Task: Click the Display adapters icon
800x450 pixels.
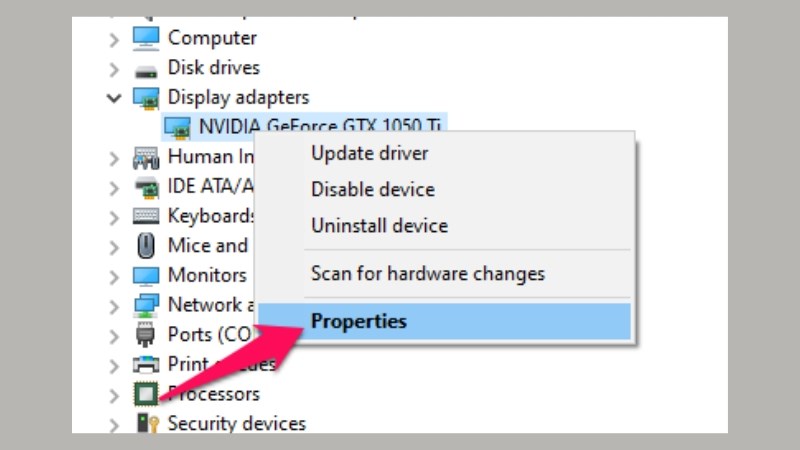Action: click(146, 98)
